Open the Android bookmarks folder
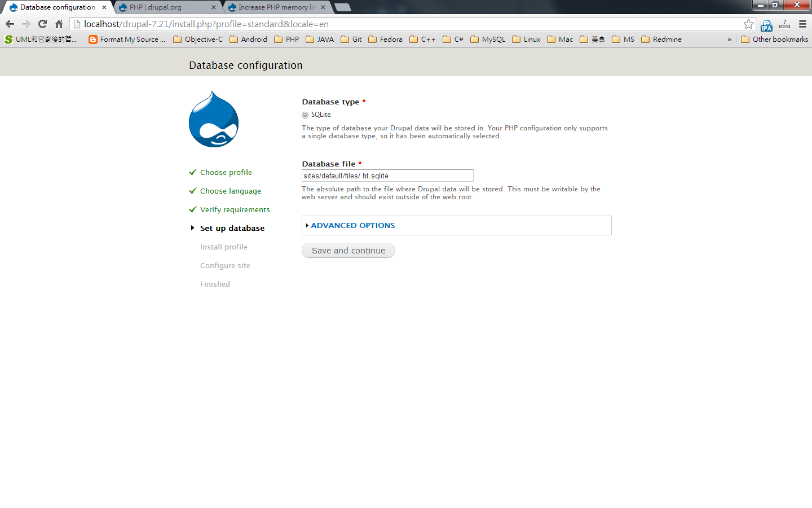This screenshot has width=812, height=508. pos(248,39)
